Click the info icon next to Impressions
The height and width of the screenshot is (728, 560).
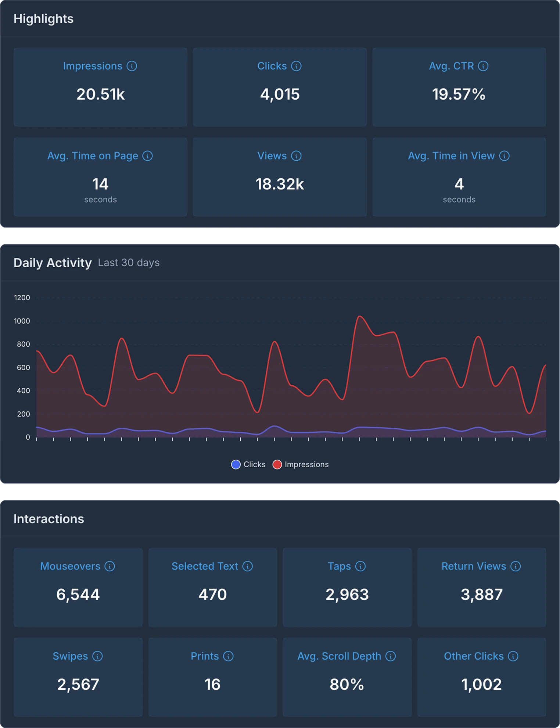132,66
